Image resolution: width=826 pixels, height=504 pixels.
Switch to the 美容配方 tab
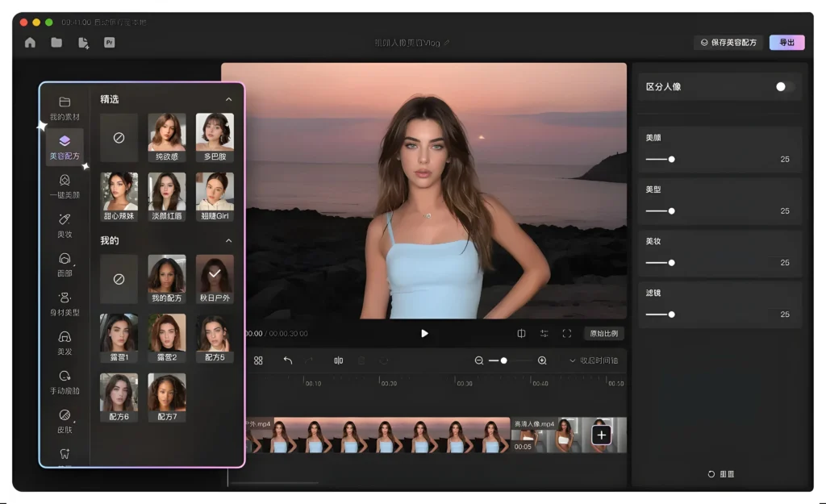pyautogui.click(x=65, y=148)
